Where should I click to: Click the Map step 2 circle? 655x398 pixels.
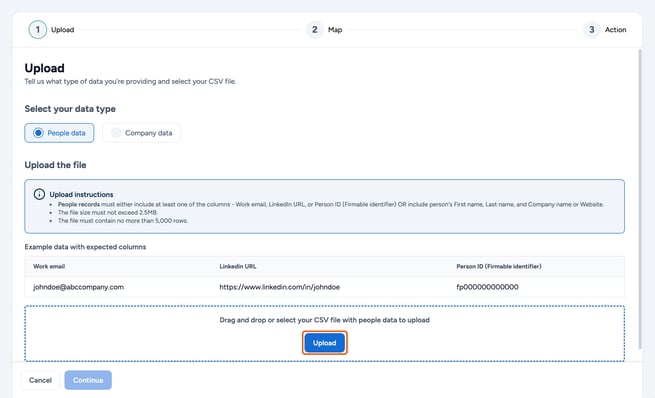click(315, 30)
